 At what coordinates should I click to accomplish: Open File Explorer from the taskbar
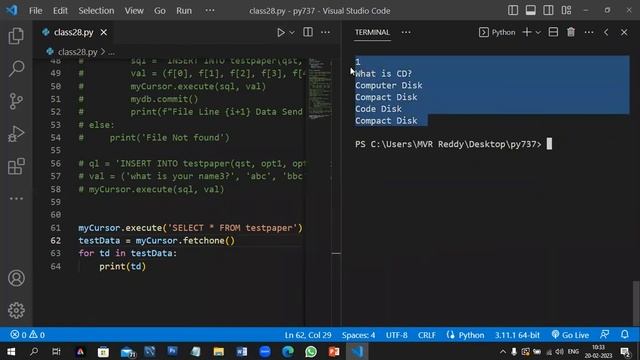coord(219,351)
